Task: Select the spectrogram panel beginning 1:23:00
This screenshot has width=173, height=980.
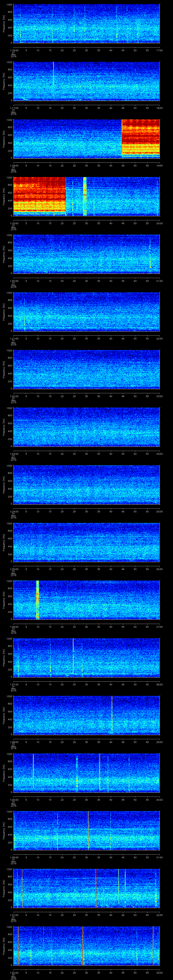Action: click(86, 427)
